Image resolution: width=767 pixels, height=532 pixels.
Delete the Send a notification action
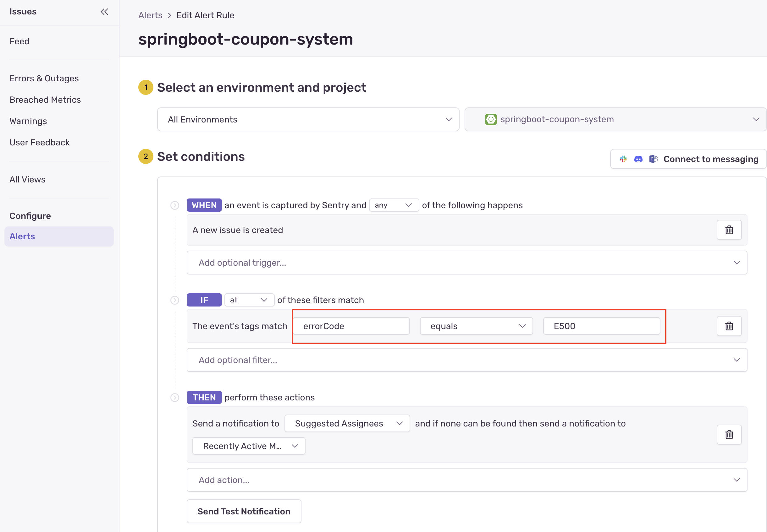click(x=729, y=434)
